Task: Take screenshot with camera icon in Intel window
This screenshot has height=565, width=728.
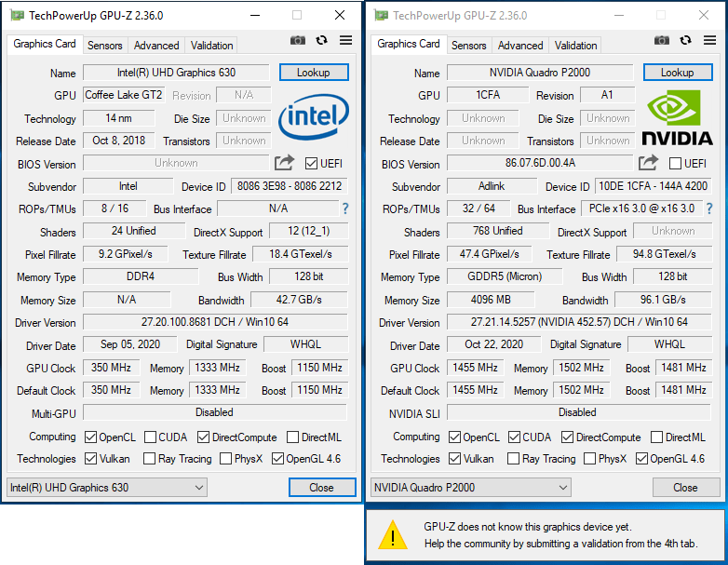Action: 298,40
